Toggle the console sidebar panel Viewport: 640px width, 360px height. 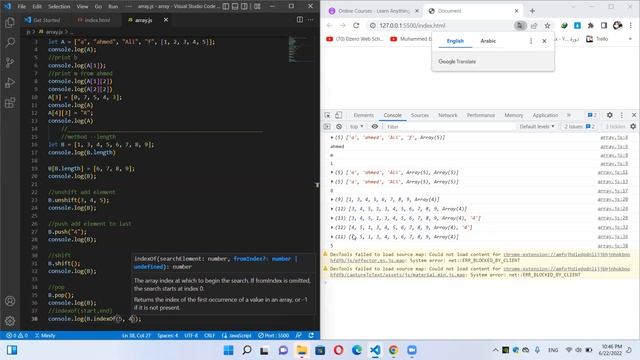pos(327,127)
